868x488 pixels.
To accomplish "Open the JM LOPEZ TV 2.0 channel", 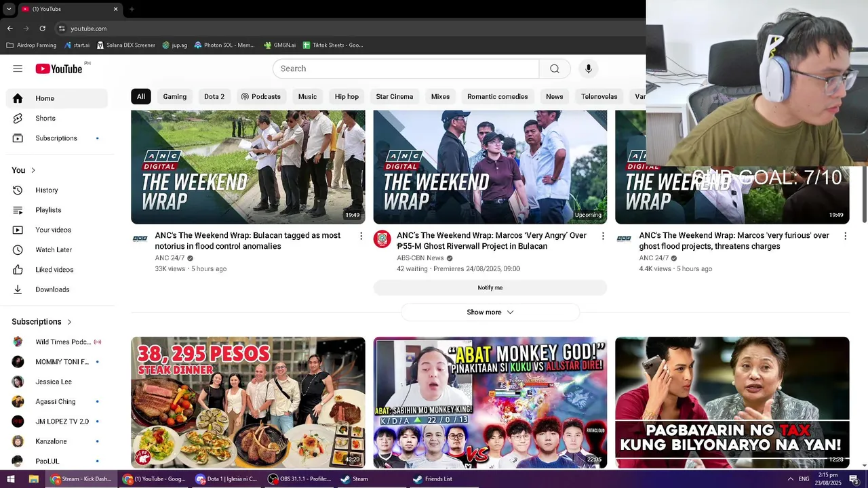I will [x=57, y=422].
